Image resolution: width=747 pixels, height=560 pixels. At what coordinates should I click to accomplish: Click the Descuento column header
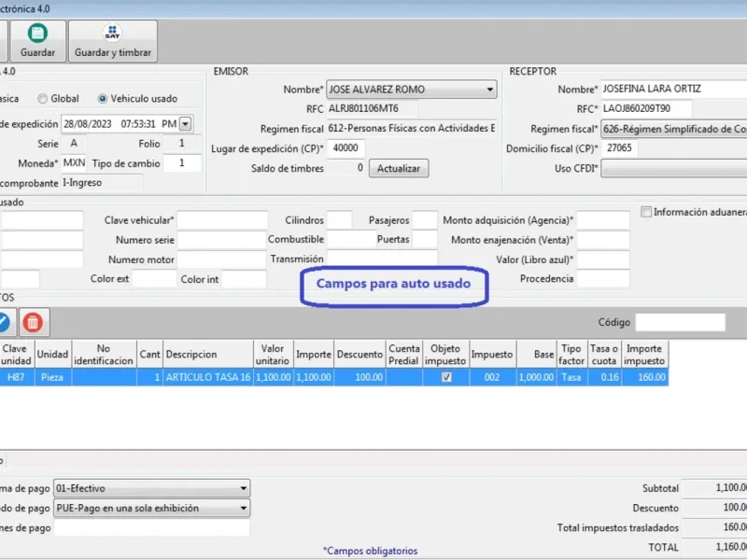tap(359, 354)
